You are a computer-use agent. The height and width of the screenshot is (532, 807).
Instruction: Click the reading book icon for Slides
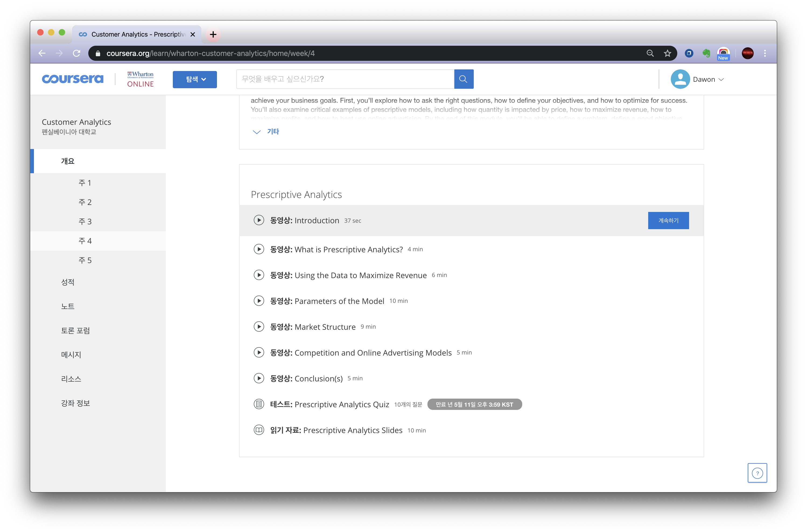pyautogui.click(x=259, y=430)
